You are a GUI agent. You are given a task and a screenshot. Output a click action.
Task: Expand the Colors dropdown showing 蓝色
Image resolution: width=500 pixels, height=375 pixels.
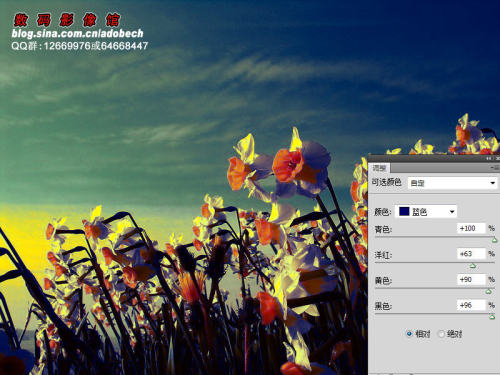click(x=426, y=211)
